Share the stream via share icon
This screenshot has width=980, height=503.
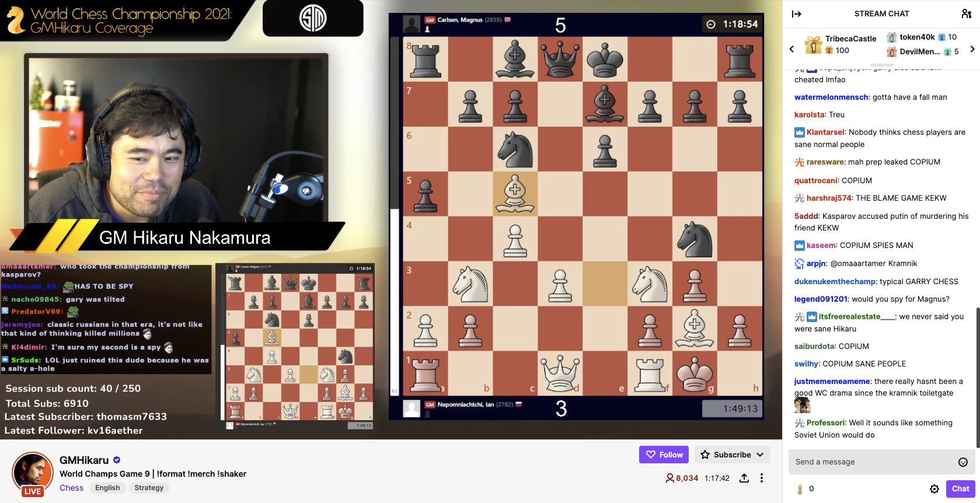744,478
